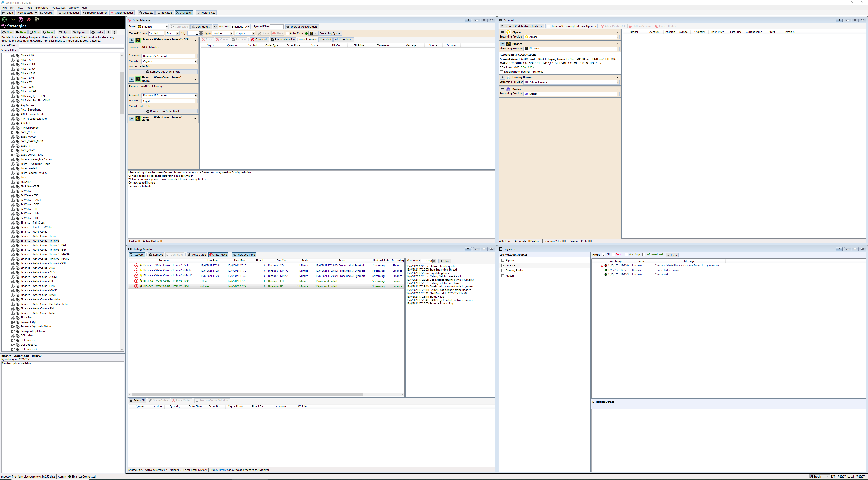Click the Strategy Monitor horizontal scrollbar
This screenshot has height=480, width=868.
tap(247, 394)
